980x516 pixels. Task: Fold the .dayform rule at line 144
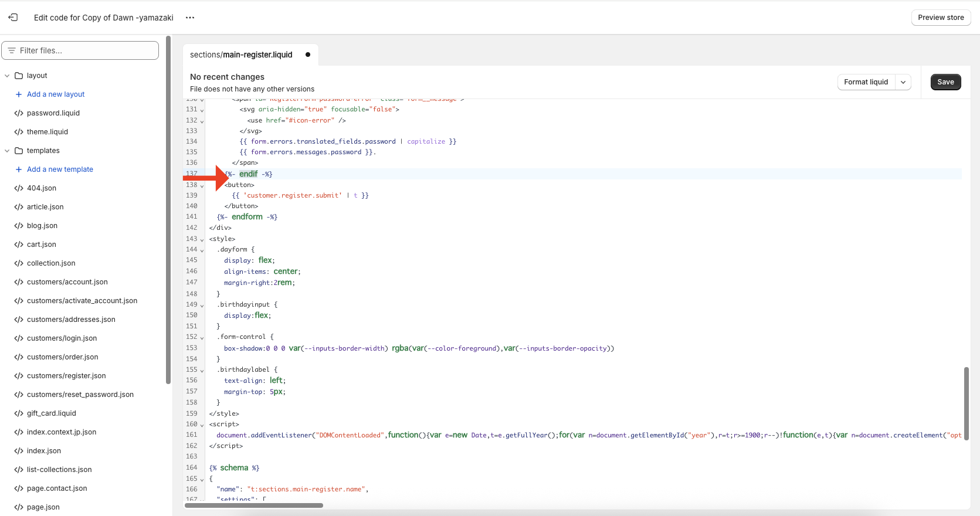tap(202, 250)
